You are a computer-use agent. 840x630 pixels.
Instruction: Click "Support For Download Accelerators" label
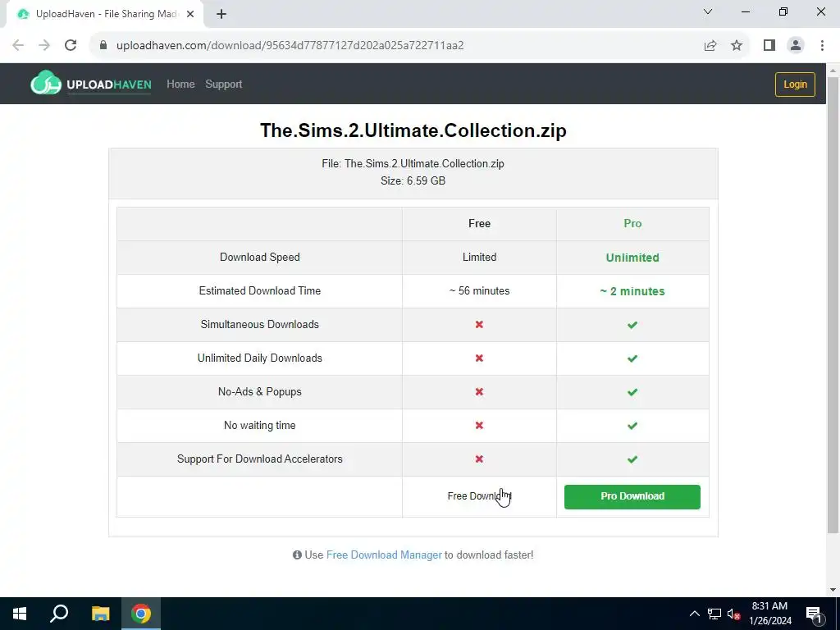[x=260, y=459]
